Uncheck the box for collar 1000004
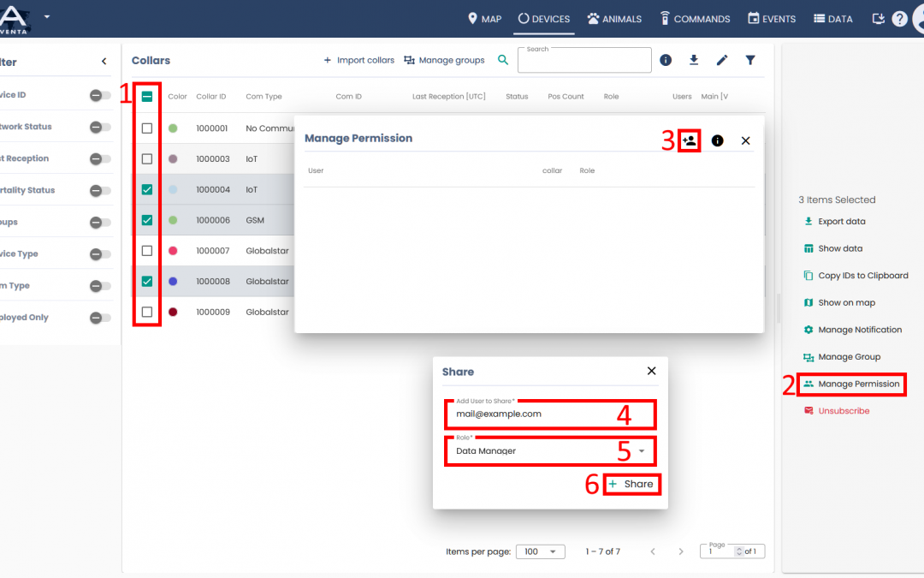Image resolution: width=924 pixels, height=578 pixels. click(x=147, y=189)
